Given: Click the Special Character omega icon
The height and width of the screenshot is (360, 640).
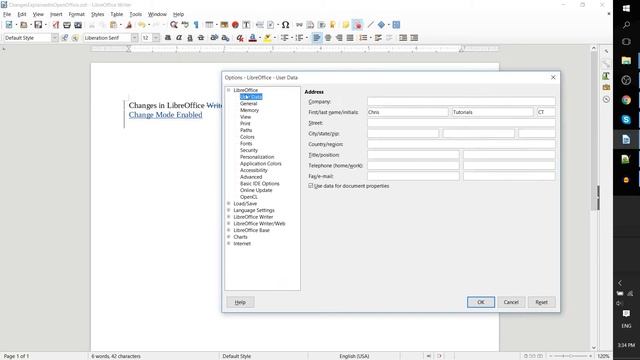Looking at the screenshot, I should tap(285, 25).
